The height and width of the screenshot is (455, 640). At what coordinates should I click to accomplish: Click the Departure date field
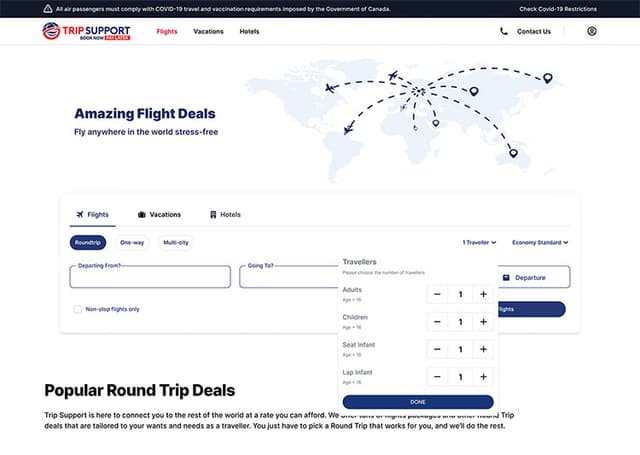534,277
